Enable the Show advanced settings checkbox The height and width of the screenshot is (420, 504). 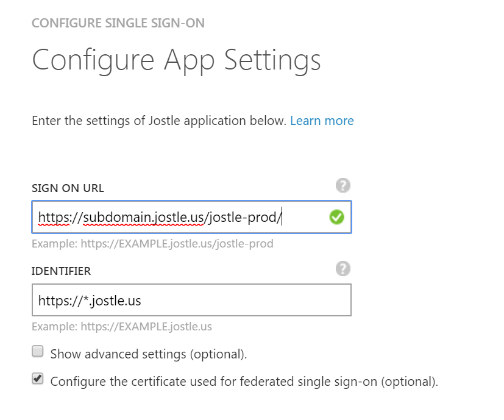coord(38,351)
